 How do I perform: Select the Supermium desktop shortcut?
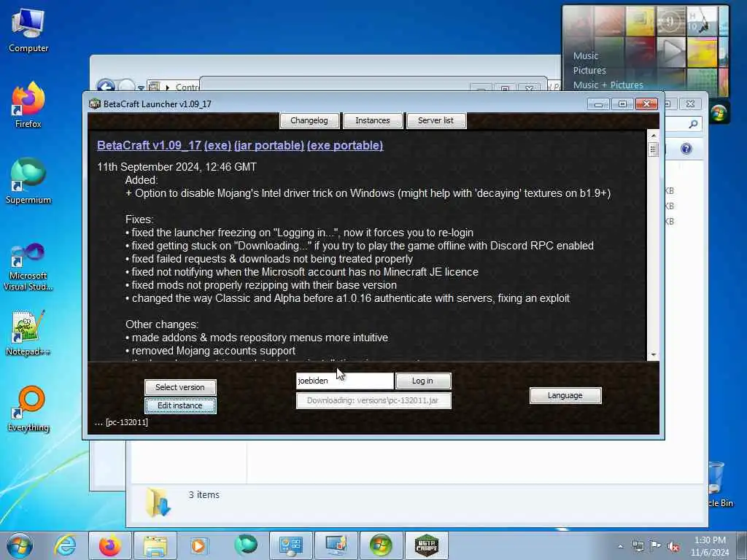[28, 182]
